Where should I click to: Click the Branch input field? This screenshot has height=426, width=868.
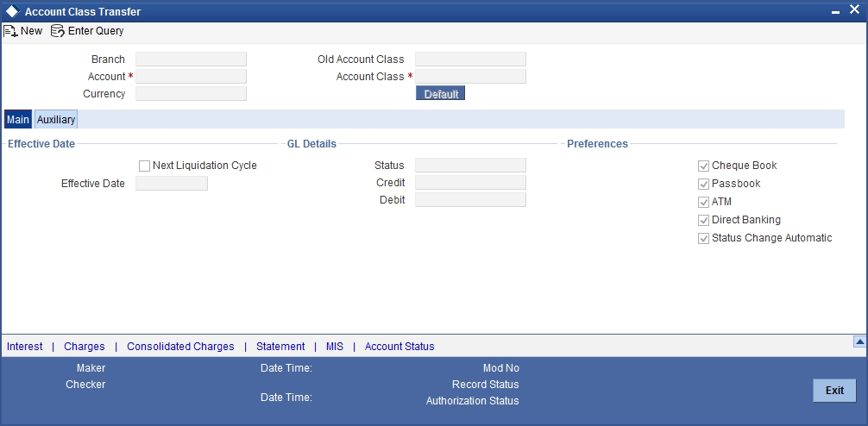(191, 60)
